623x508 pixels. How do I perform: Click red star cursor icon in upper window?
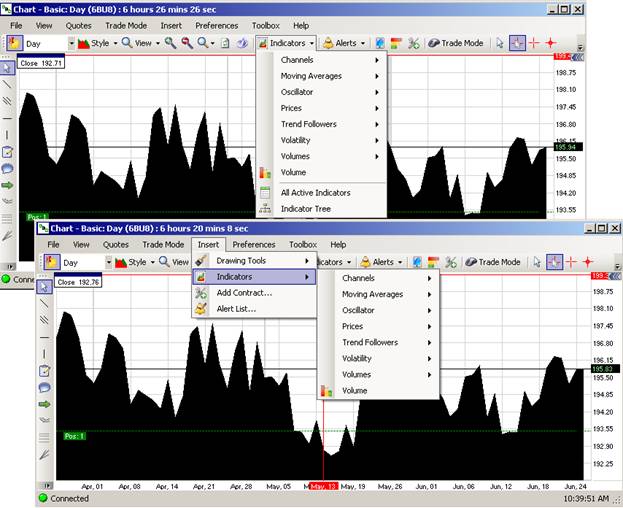point(551,43)
